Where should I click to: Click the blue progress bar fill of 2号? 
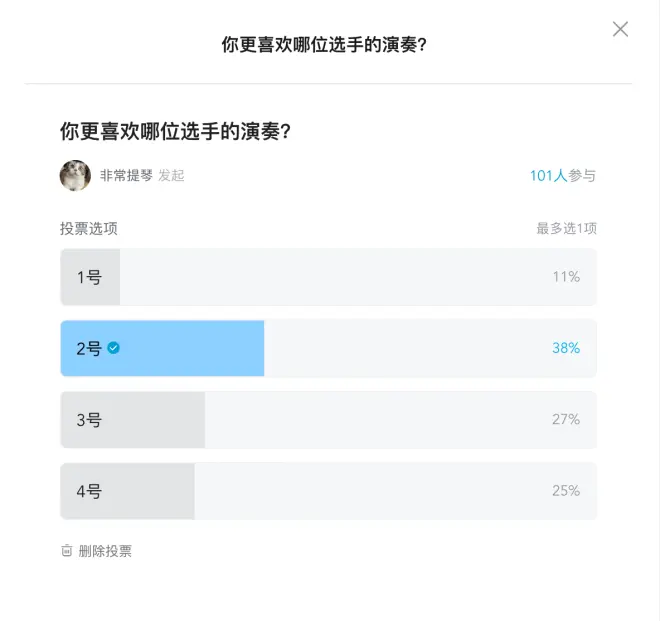[190, 348]
